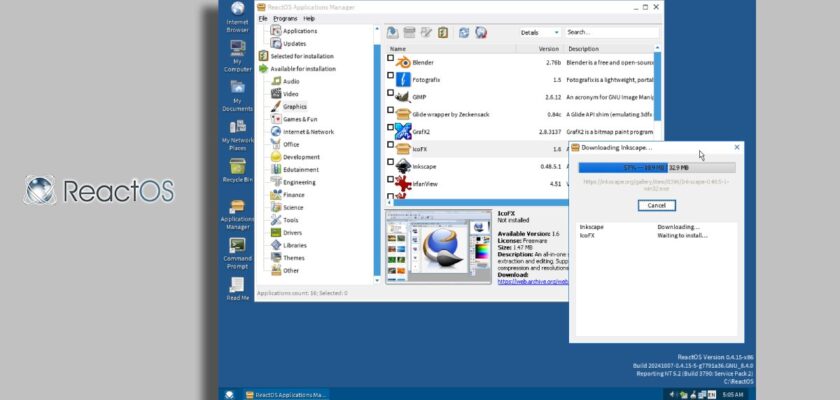
Task: Click the Refresh toolbar icon
Action: click(x=464, y=33)
